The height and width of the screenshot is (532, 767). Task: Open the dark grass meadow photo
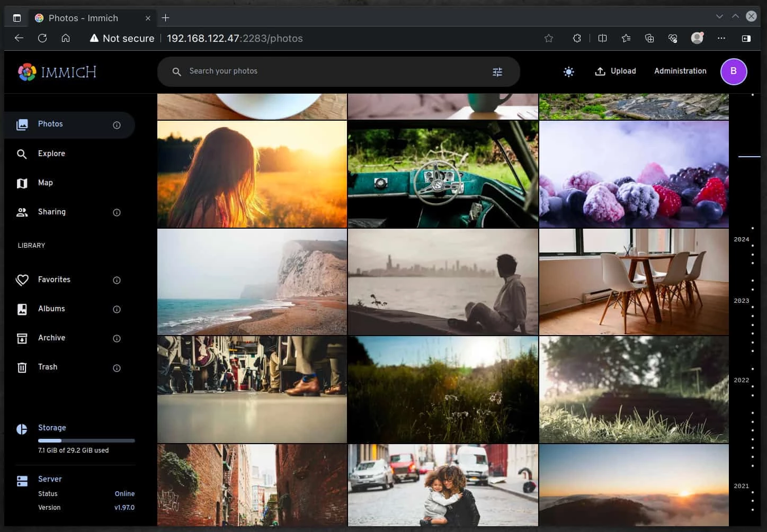[x=443, y=390]
